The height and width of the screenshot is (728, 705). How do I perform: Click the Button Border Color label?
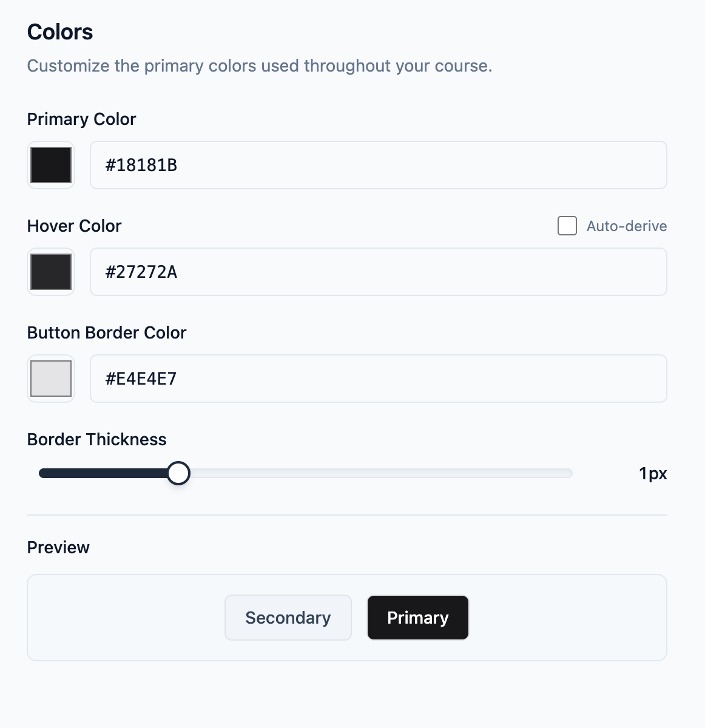[x=106, y=332]
